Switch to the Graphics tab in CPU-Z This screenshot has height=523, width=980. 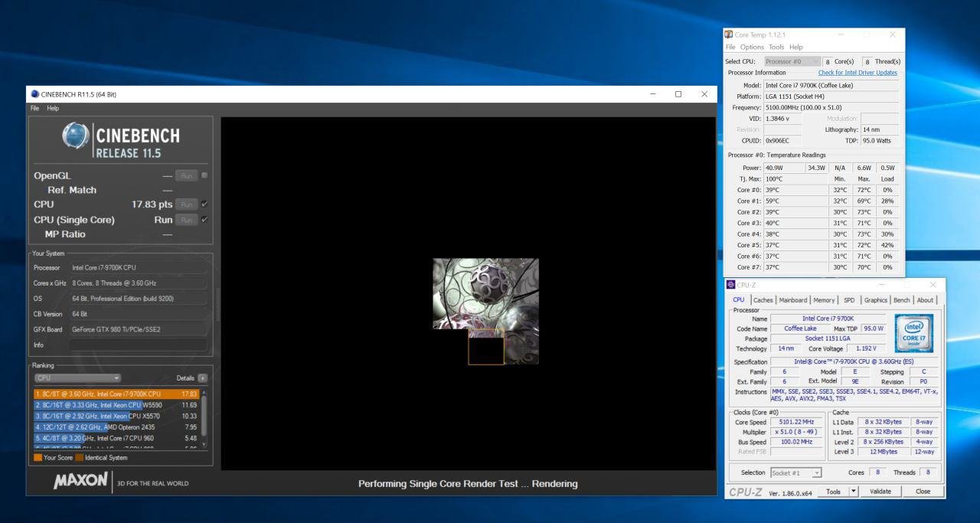click(876, 300)
